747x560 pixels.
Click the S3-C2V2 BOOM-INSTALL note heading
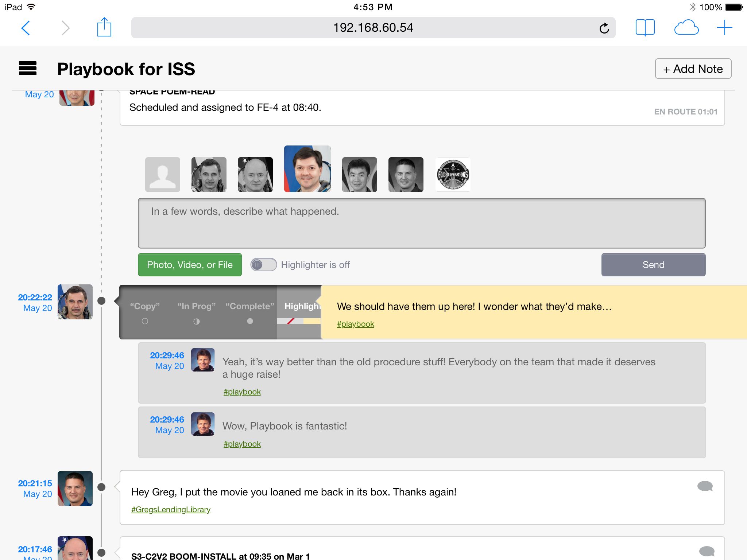[220, 556]
